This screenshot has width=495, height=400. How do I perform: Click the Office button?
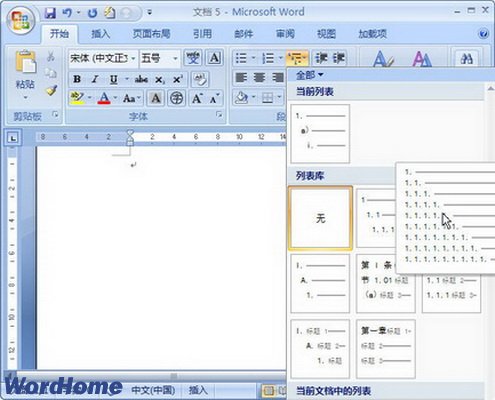pyautogui.click(x=21, y=19)
